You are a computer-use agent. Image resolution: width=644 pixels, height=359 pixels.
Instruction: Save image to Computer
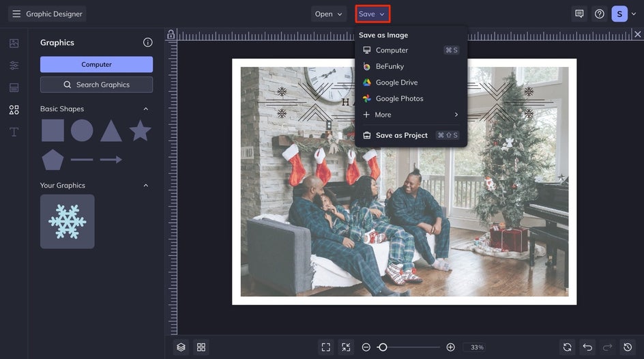tap(411, 50)
